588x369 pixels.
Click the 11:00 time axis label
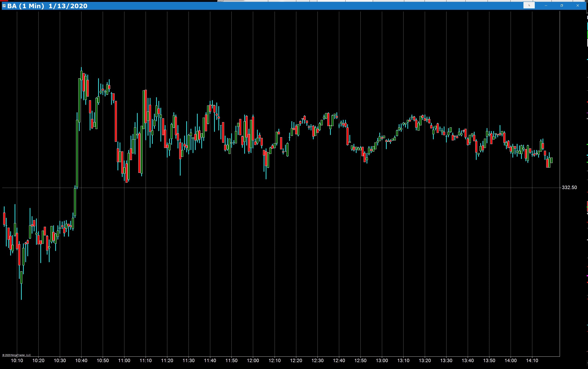[x=124, y=361]
